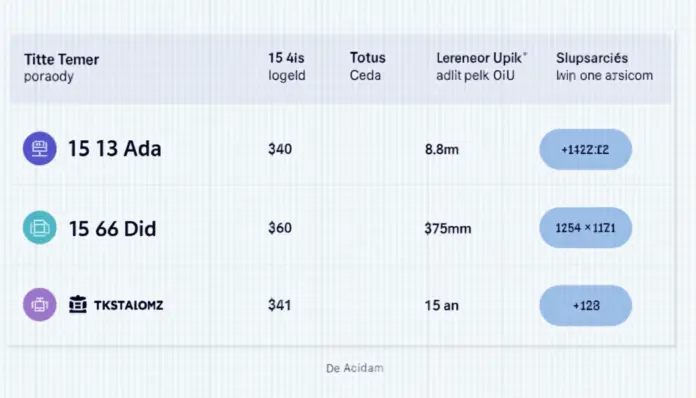Sort by the Totus Ceda column header
Screen dimensions: 696x398
(368, 67)
